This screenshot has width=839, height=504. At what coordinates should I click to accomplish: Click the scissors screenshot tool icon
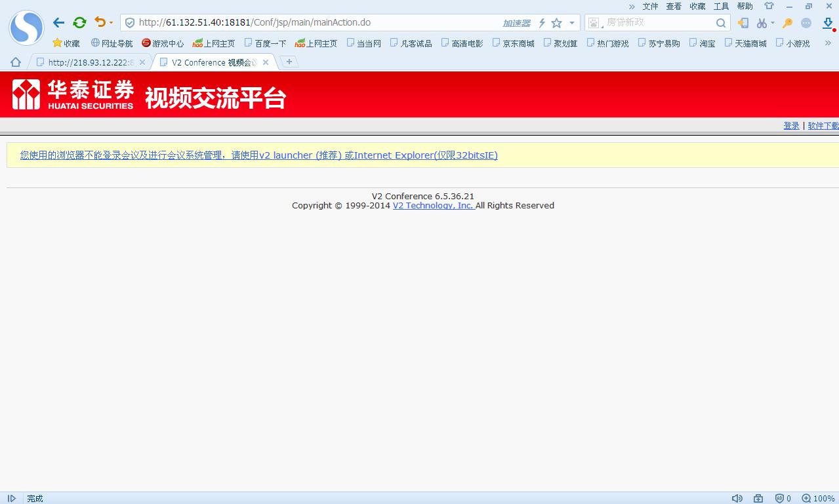click(762, 23)
